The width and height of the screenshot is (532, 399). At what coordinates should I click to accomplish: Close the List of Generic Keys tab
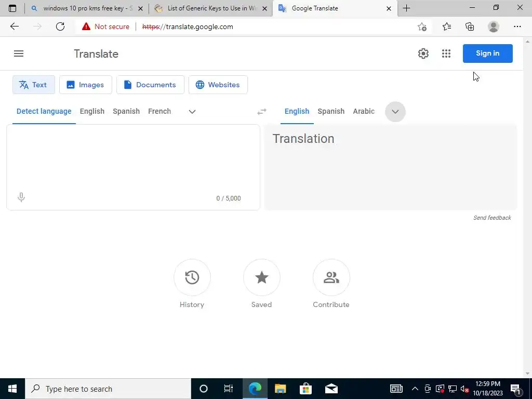pyautogui.click(x=264, y=8)
